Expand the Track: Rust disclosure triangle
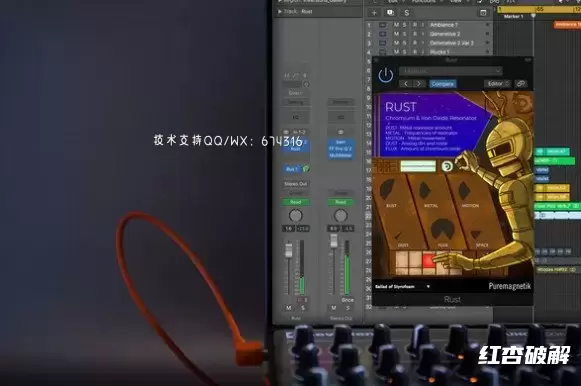Screen dimensions: 581x386 (x=280, y=12)
